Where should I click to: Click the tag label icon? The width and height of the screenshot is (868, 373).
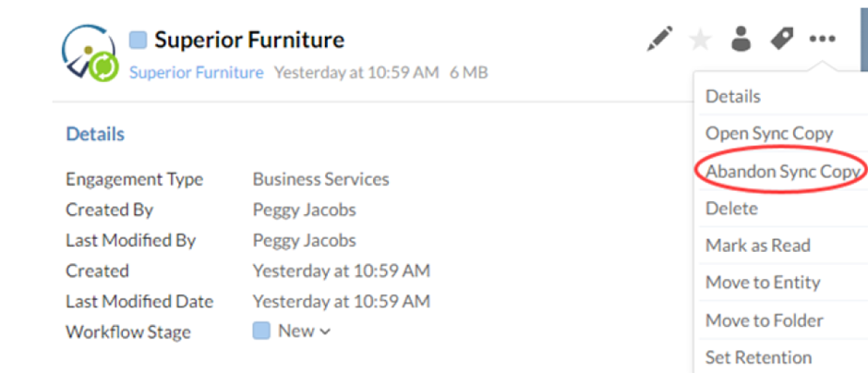(x=781, y=39)
